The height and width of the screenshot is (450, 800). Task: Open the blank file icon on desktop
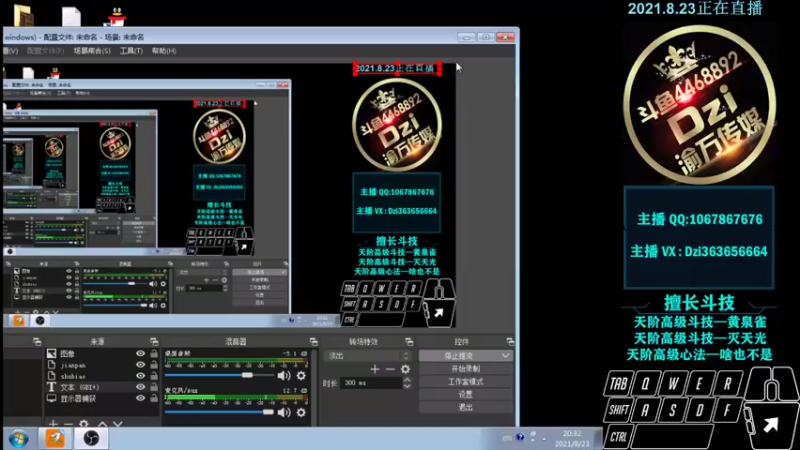pyautogui.click(x=71, y=16)
